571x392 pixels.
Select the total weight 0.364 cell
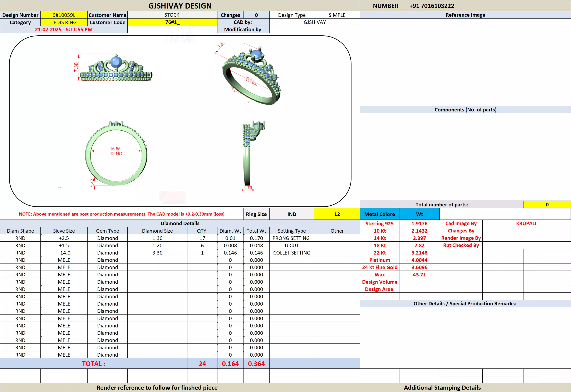(256, 364)
